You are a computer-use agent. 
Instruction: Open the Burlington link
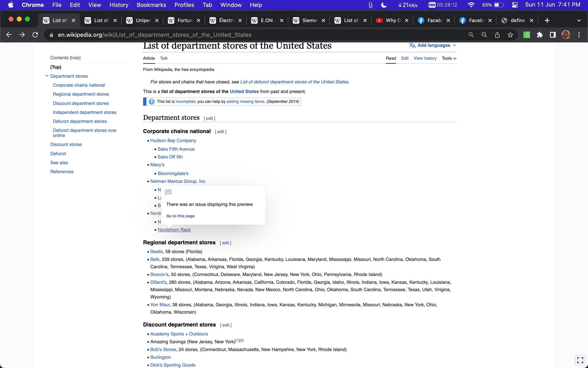[160, 357]
